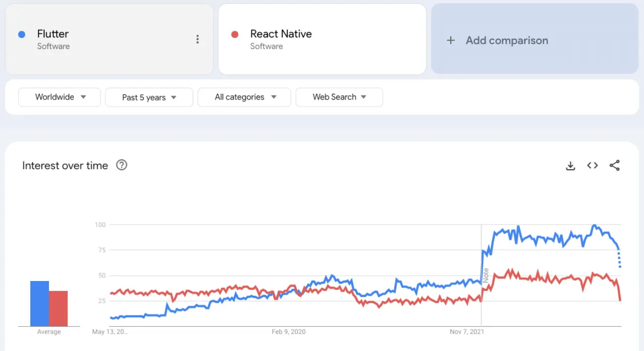This screenshot has width=644, height=351.
Task: Open the Flutter term three-dot options menu
Action: coord(198,39)
